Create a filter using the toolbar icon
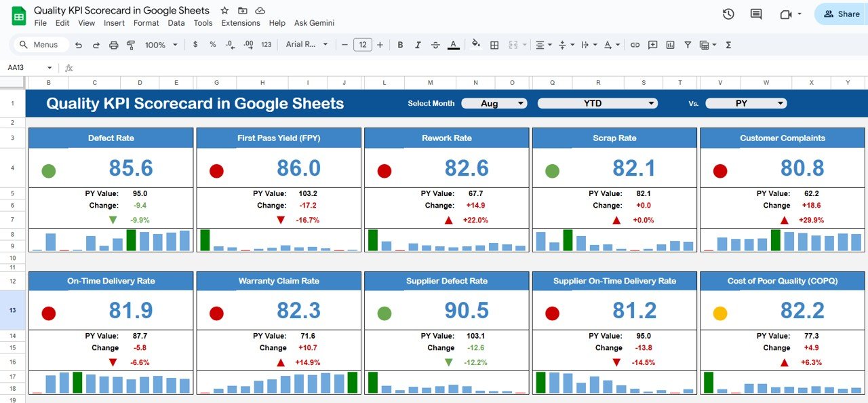This screenshot has height=403, width=868. tap(687, 45)
